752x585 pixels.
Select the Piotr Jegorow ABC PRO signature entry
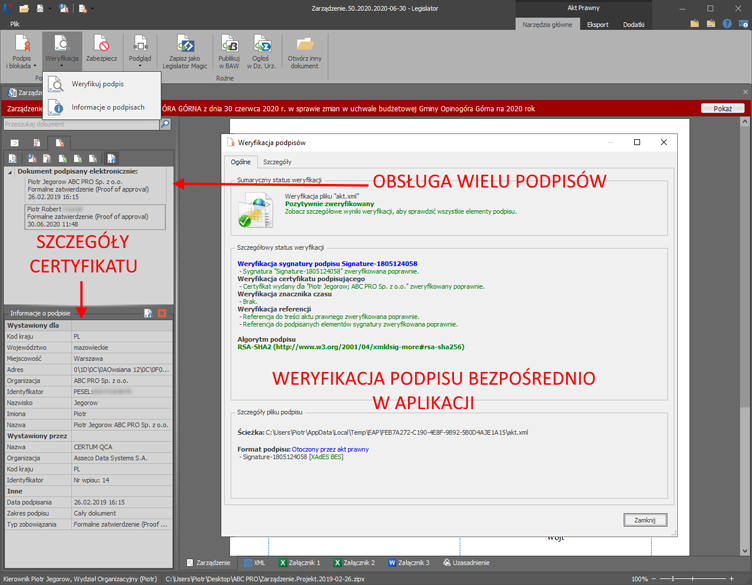click(95, 189)
